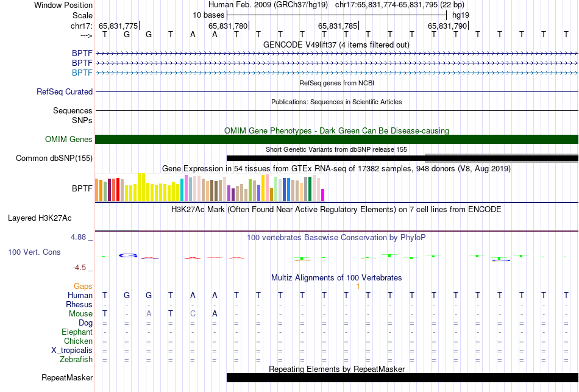The width and height of the screenshot is (579, 392).
Task: Click the RefSeq genes from NCBI title
Action: point(336,83)
